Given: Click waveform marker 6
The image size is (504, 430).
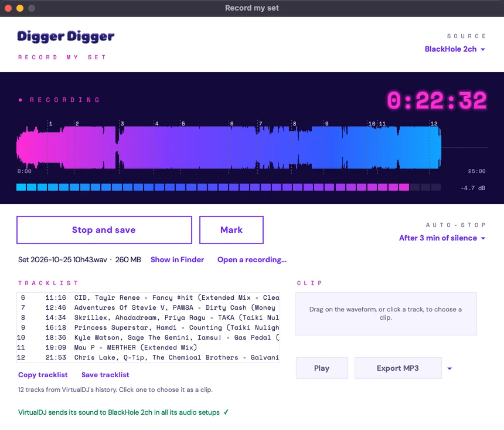Looking at the screenshot, I should 231,124.
